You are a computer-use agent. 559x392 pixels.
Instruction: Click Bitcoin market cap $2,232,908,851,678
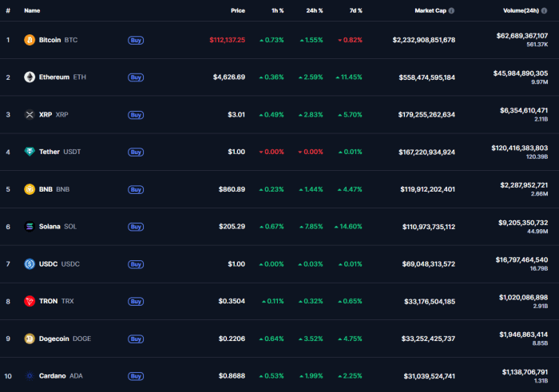tap(424, 40)
